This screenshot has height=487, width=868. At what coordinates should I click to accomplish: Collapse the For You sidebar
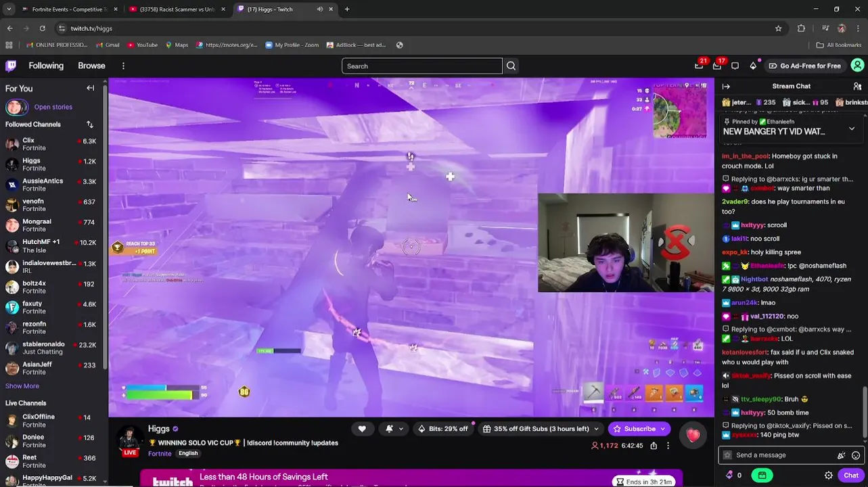click(90, 88)
